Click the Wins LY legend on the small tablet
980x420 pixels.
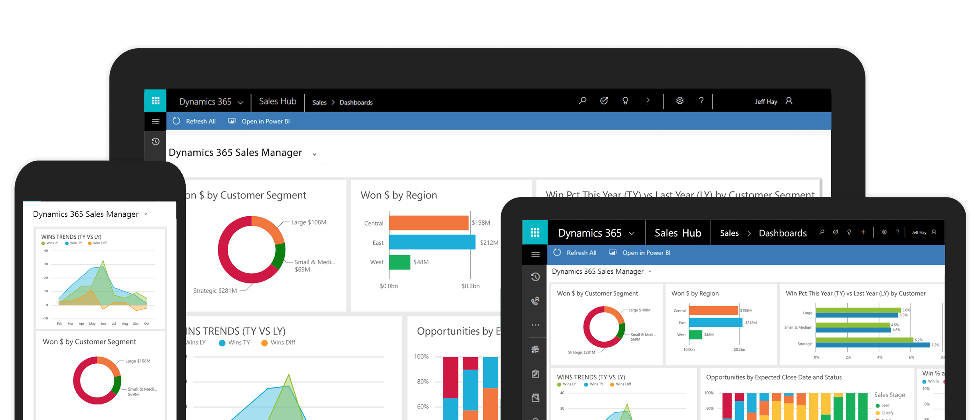click(566, 384)
